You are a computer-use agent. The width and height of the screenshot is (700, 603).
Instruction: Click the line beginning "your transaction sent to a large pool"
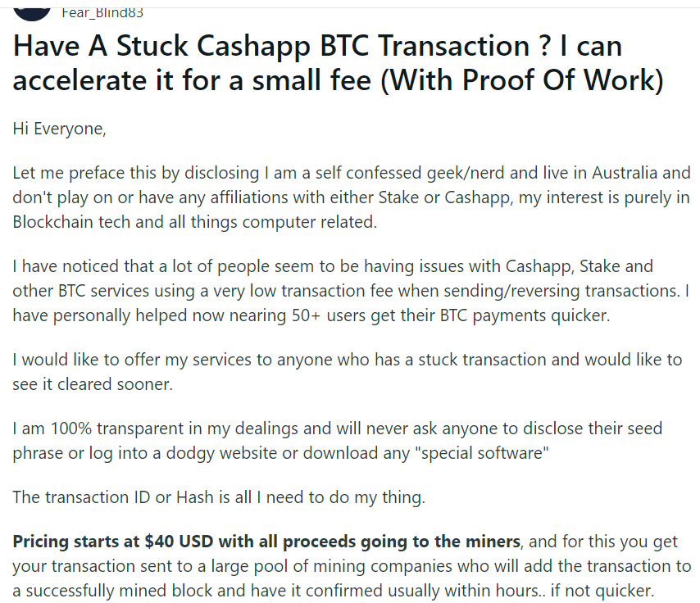(x=352, y=566)
